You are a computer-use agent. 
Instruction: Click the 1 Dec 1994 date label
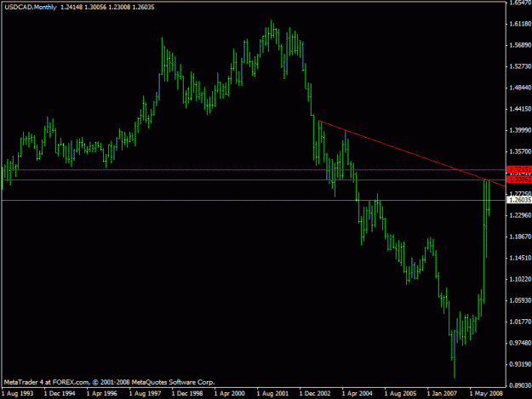click(60, 394)
